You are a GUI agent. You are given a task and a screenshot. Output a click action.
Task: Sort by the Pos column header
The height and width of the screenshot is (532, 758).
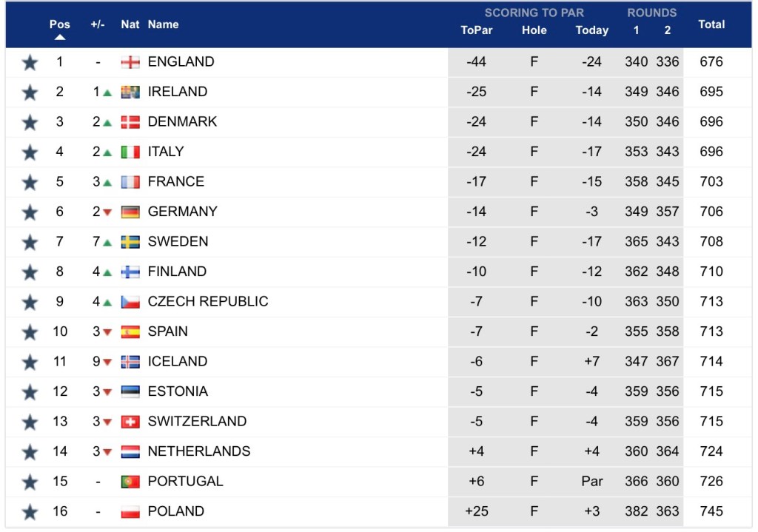pos(60,24)
